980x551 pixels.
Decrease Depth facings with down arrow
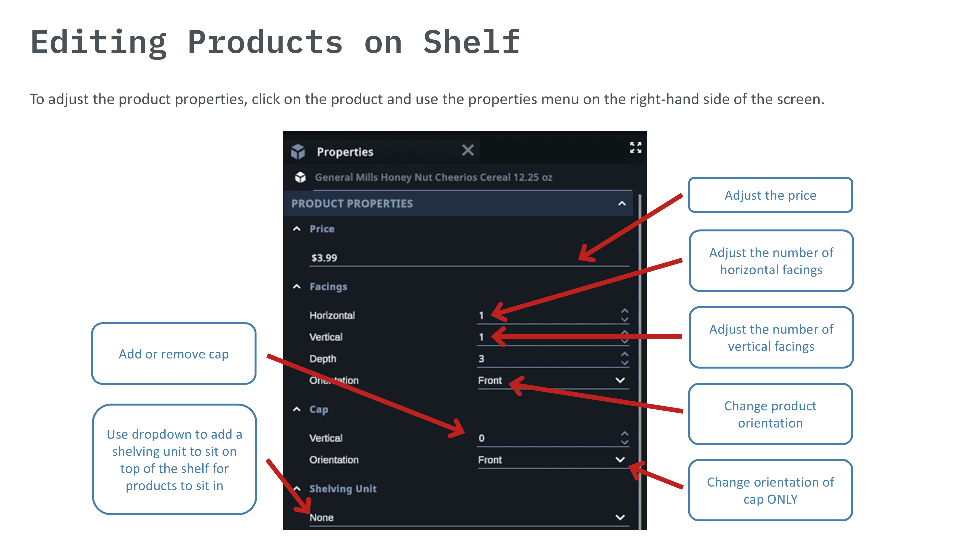[624, 363]
